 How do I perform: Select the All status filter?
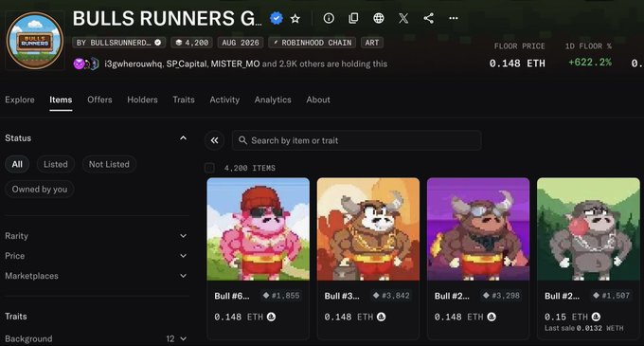click(17, 164)
